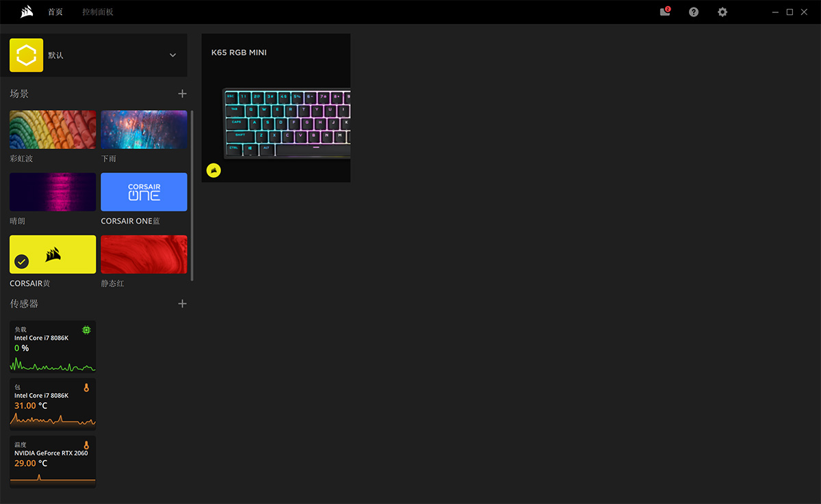Add a new scene with plus icon
This screenshot has height=504, width=821.
point(182,94)
